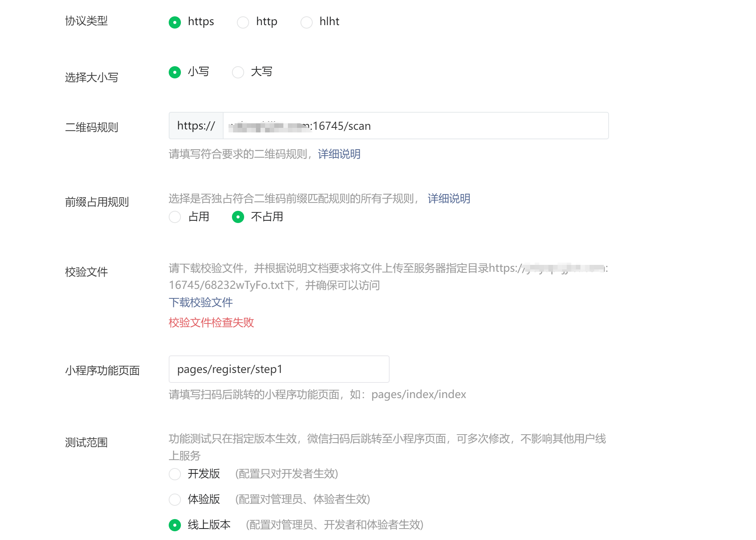Viewport: 756px width, 540px height.
Task: Choose the http protocol option
Action: click(243, 22)
